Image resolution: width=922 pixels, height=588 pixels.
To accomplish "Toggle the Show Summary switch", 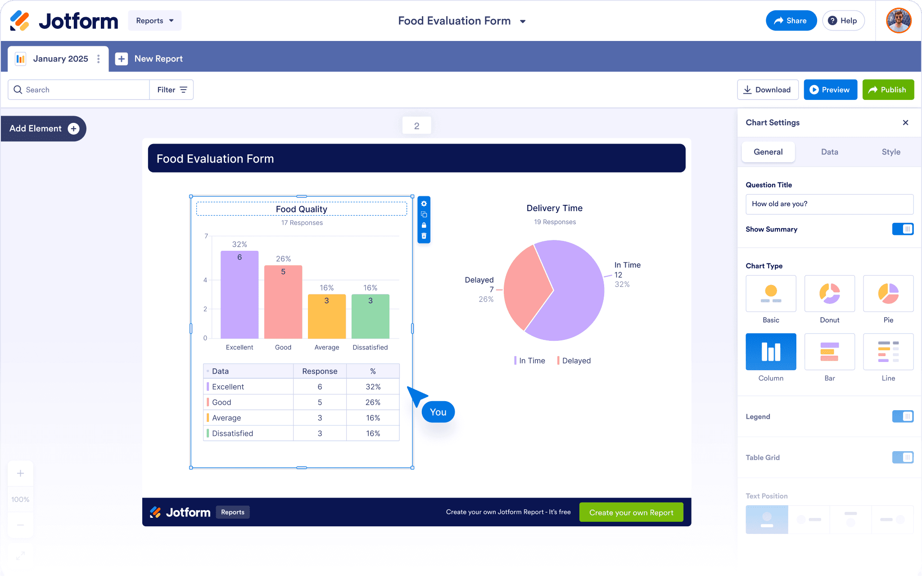I will pos(903,229).
